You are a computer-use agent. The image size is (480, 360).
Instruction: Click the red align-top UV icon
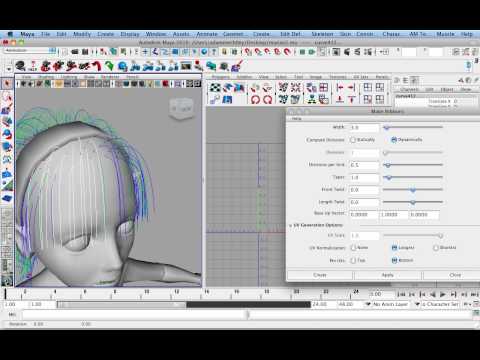(x=351, y=99)
